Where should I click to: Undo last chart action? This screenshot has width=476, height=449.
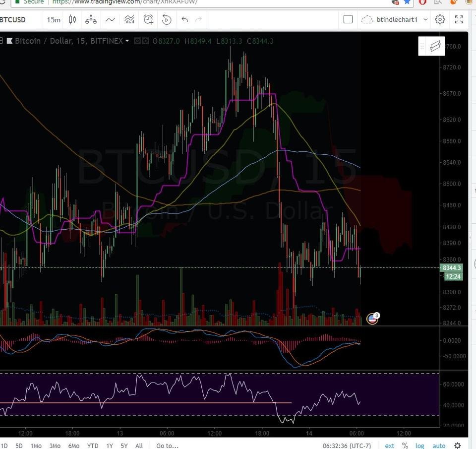185,20
